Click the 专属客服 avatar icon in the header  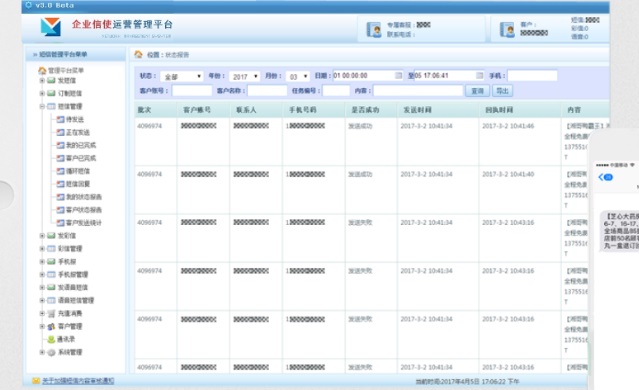click(374, 30)
